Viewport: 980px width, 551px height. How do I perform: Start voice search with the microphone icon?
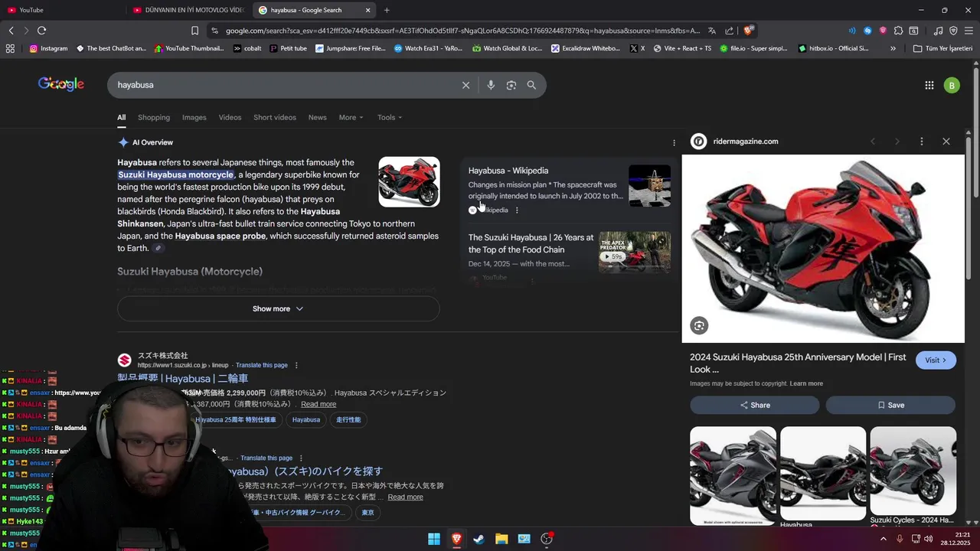pos(491,85)
